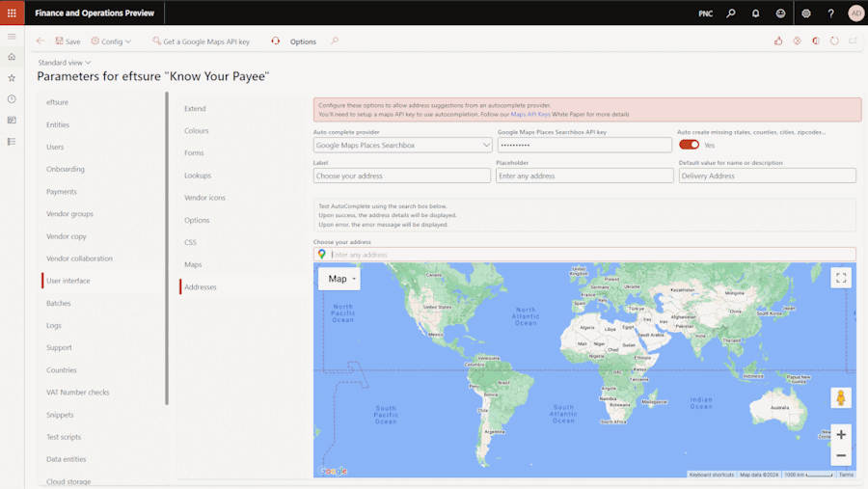The height and width of the screenshot is (489, 868).
Task: Click the action pane search magnifier
Action: 335,41
